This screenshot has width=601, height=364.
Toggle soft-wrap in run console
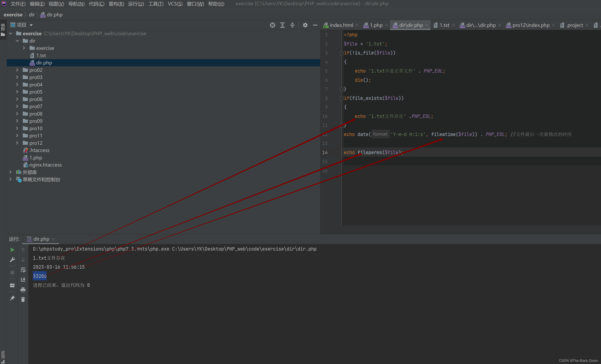(23, 270)
